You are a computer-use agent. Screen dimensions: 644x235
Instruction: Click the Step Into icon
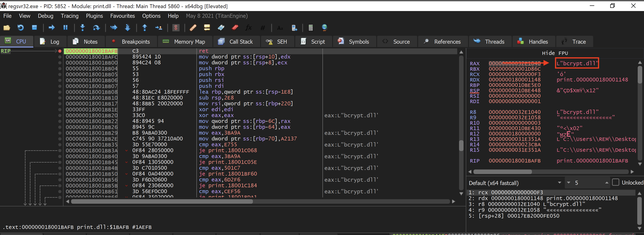[83, 27]
